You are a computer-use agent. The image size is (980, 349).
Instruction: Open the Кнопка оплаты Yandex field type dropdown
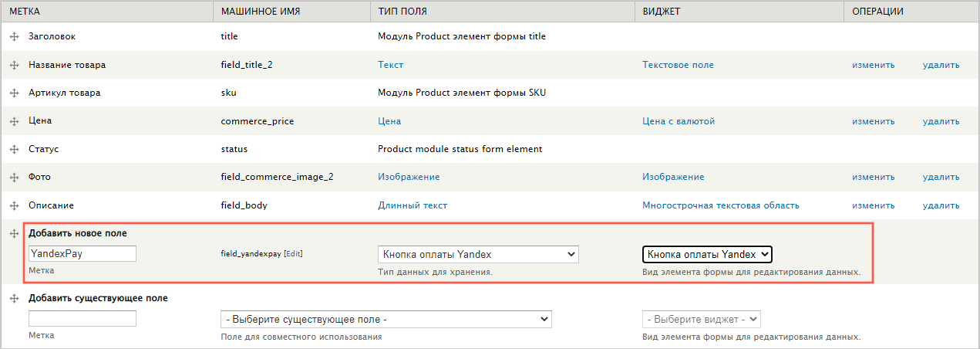(478, 254)
